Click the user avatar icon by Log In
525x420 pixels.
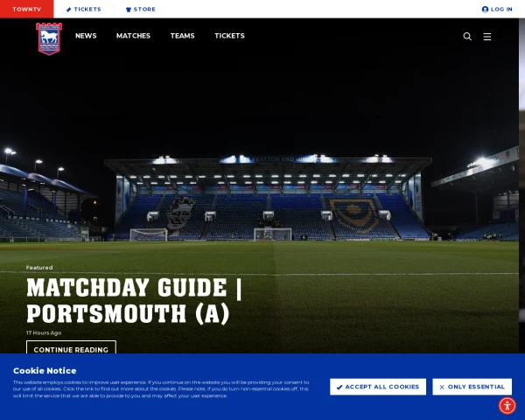[485, 10]
